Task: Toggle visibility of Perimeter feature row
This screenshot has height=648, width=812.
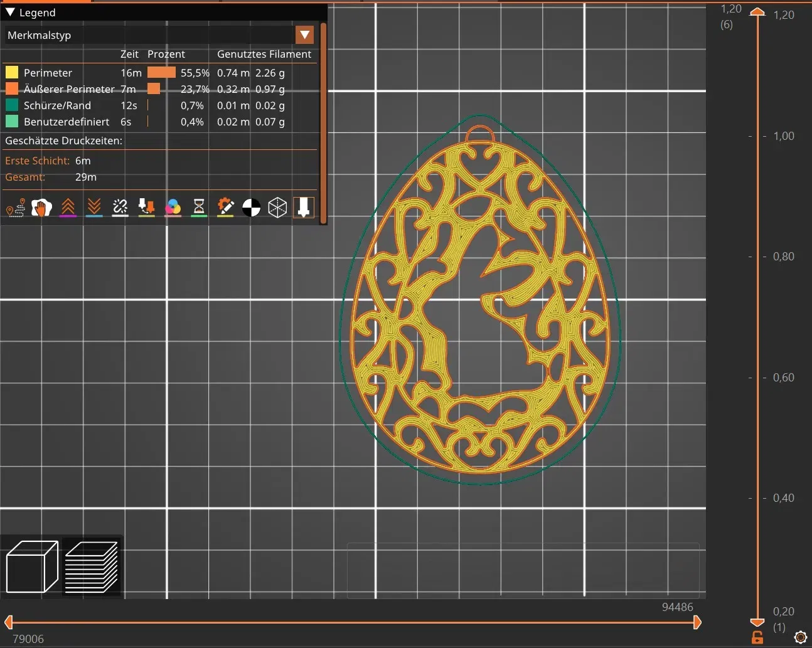Action: tap(160, 73)
